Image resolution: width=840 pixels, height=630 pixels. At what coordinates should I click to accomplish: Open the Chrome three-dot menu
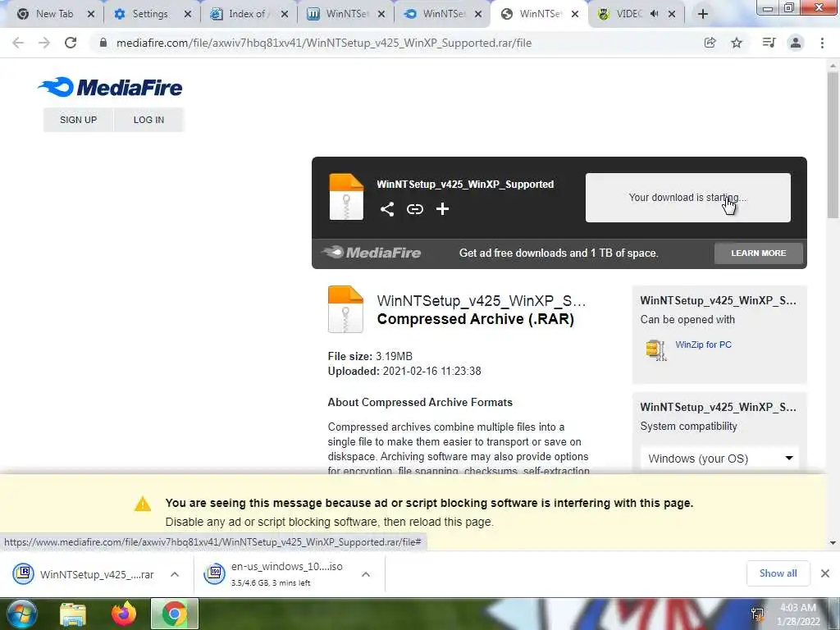point(822,43)
